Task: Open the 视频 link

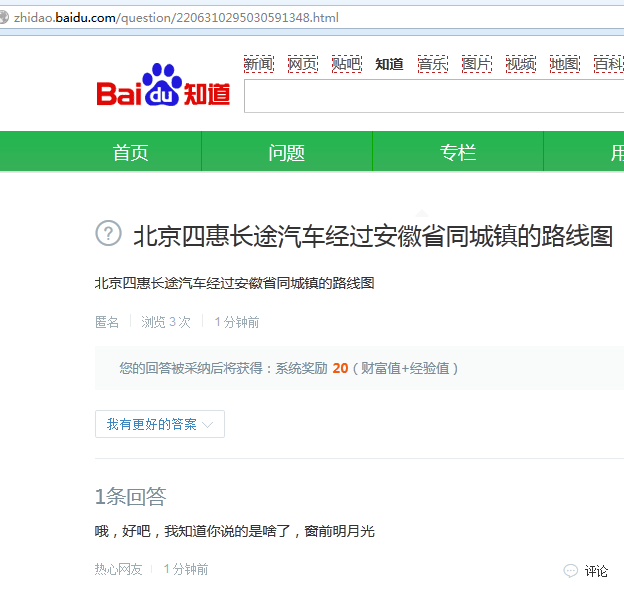Action: pyautogui.click(x=521, y=64)
